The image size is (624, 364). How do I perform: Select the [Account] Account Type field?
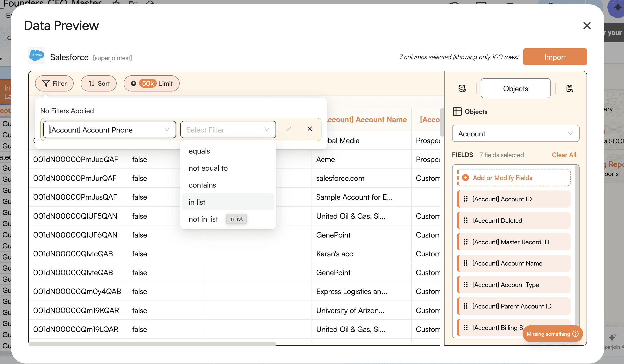click(514, 285)
